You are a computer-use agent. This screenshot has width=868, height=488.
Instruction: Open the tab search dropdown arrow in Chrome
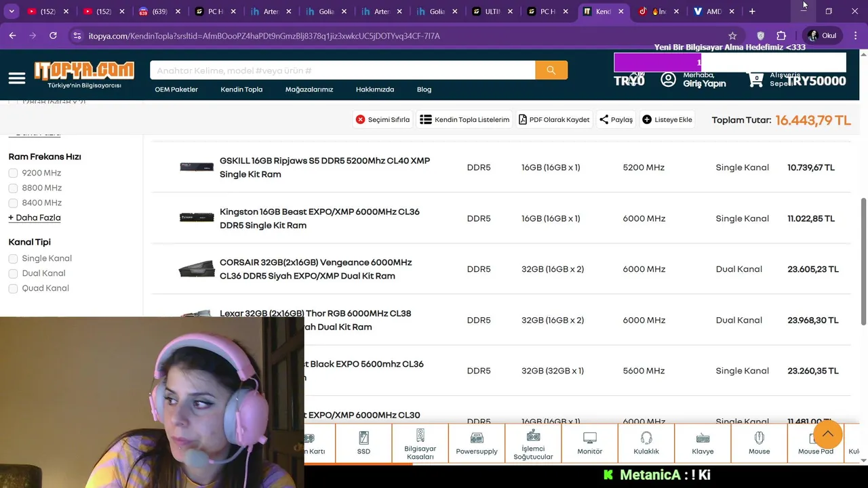[12, 12]
